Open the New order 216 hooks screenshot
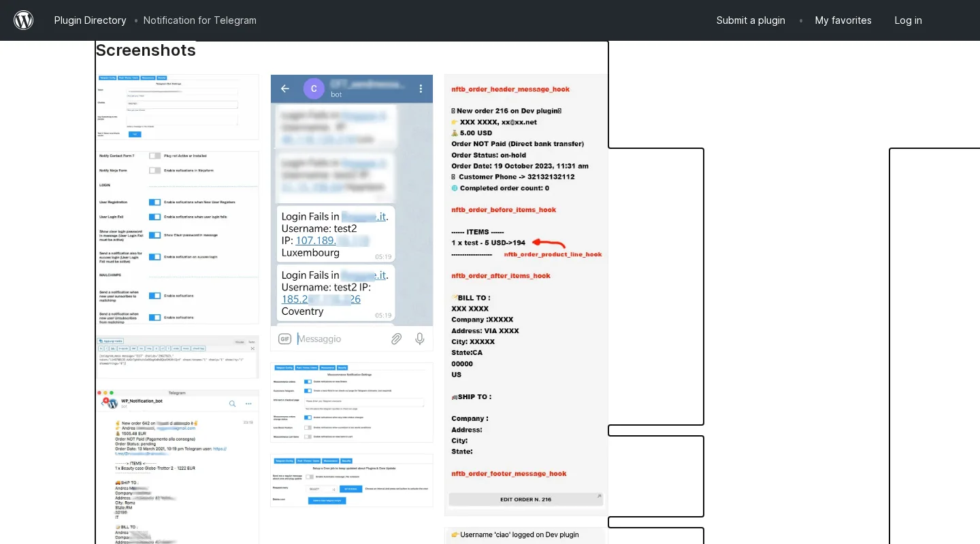This screenshot has height=544, width=980. [x=526, y=295]
